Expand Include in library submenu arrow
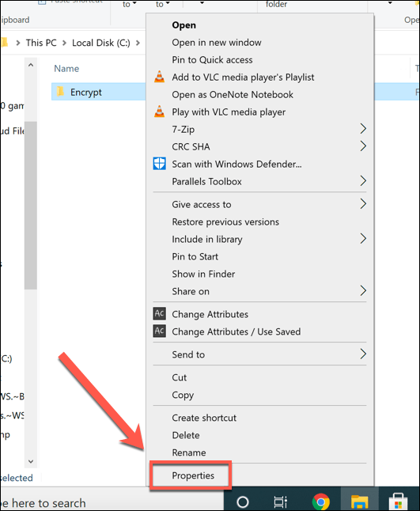420x511 pixels. pos(363,239)
